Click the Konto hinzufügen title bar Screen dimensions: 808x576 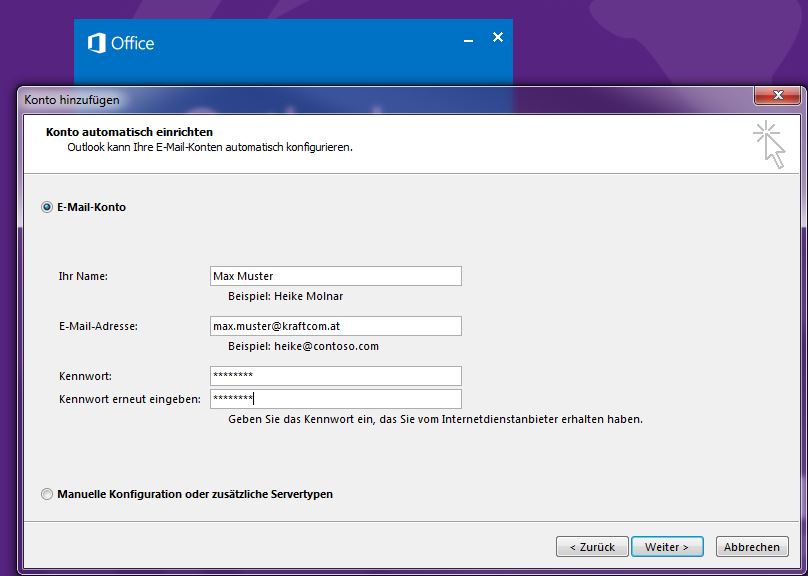pos(300,98)
